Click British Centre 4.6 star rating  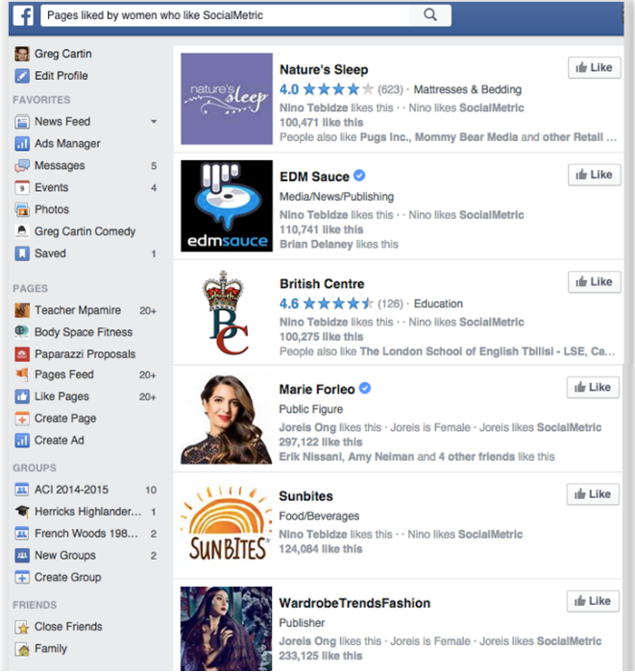tap(327, 304)
